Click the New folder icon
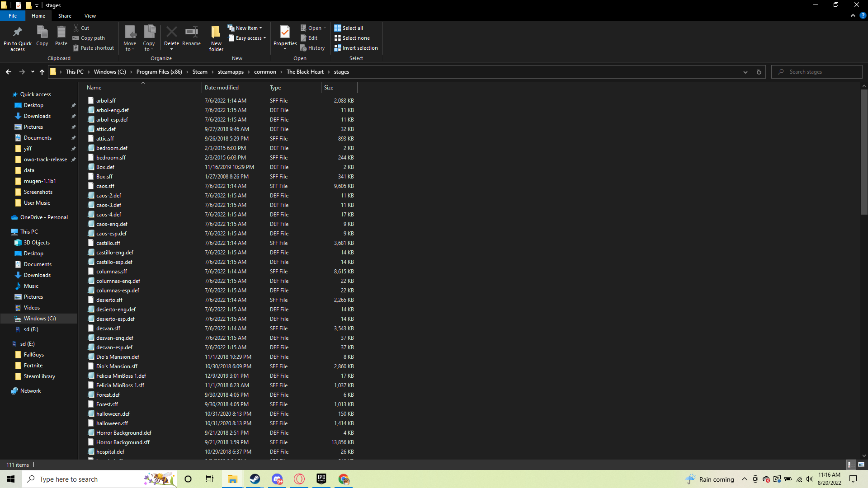868x488 pixels. pyautogui.click(x=216, y=33)
